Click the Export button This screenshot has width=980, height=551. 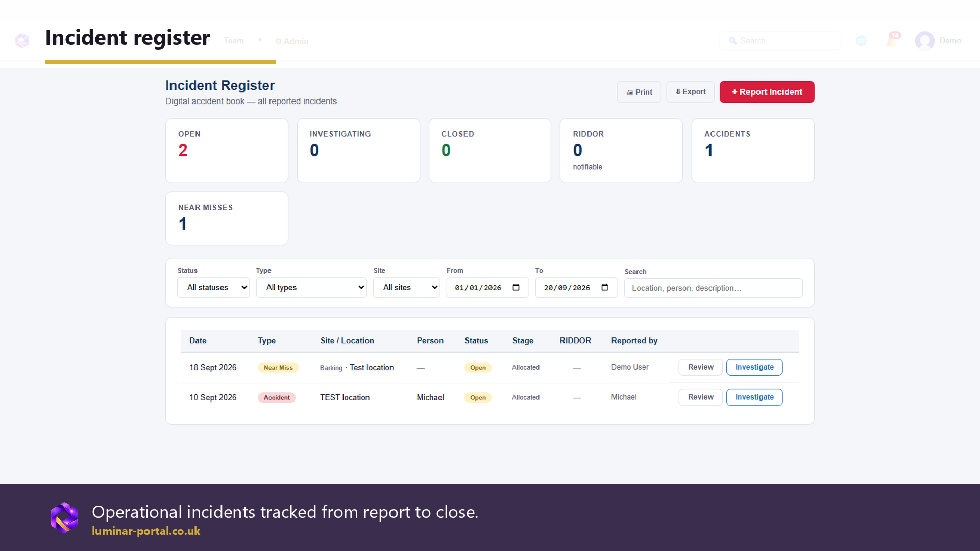point(691,92)
